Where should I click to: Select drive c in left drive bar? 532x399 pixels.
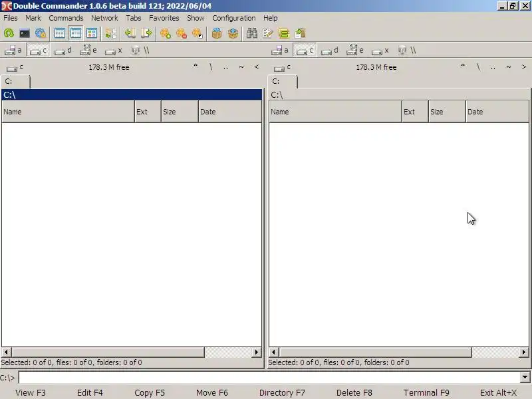pyautogui.click(x=38, y=51)
